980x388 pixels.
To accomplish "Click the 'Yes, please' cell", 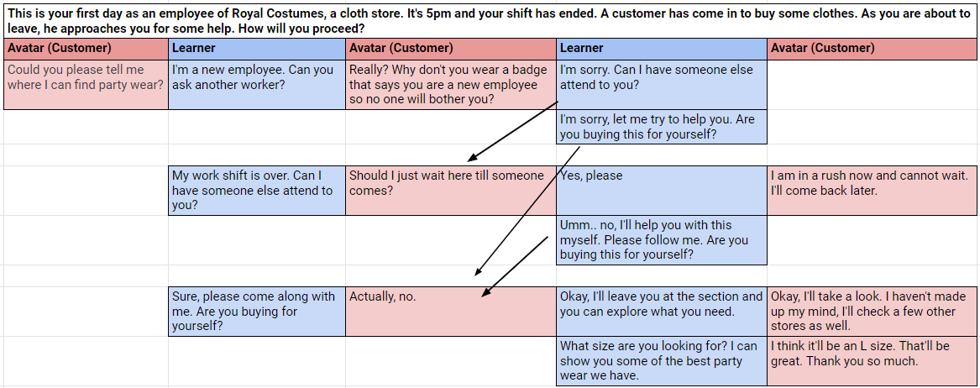I will (x=661, y=191).
